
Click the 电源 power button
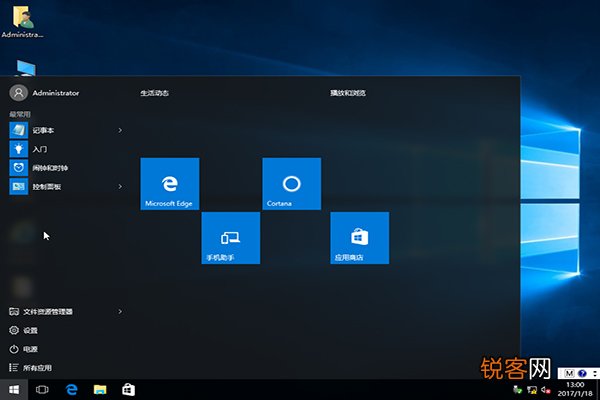(x=28, y=349)
